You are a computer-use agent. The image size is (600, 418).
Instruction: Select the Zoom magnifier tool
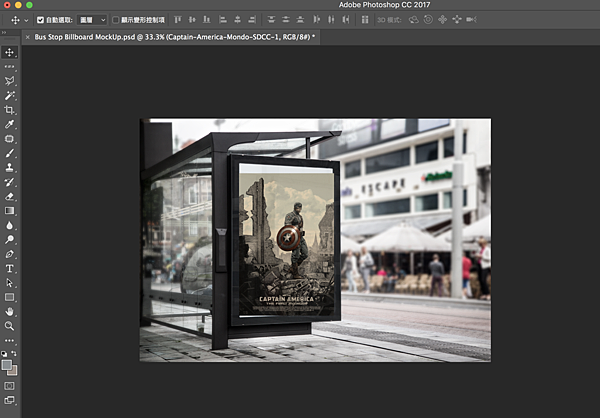tap(10, 326)
